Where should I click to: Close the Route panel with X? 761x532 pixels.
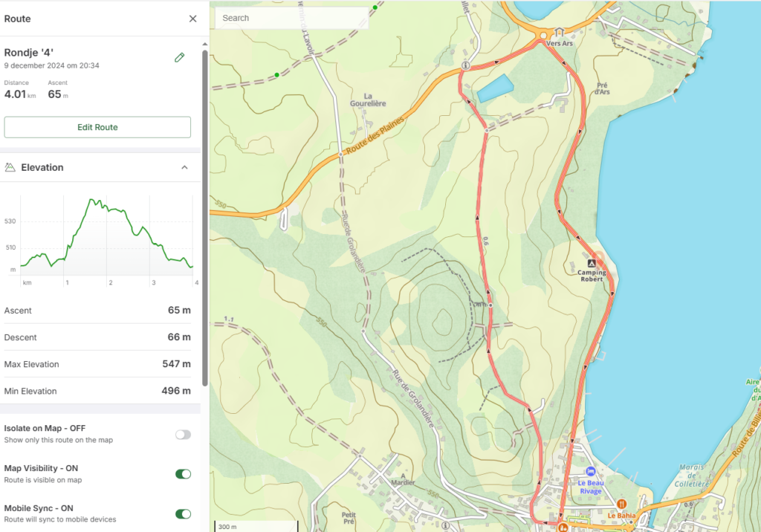click(192, 19)
